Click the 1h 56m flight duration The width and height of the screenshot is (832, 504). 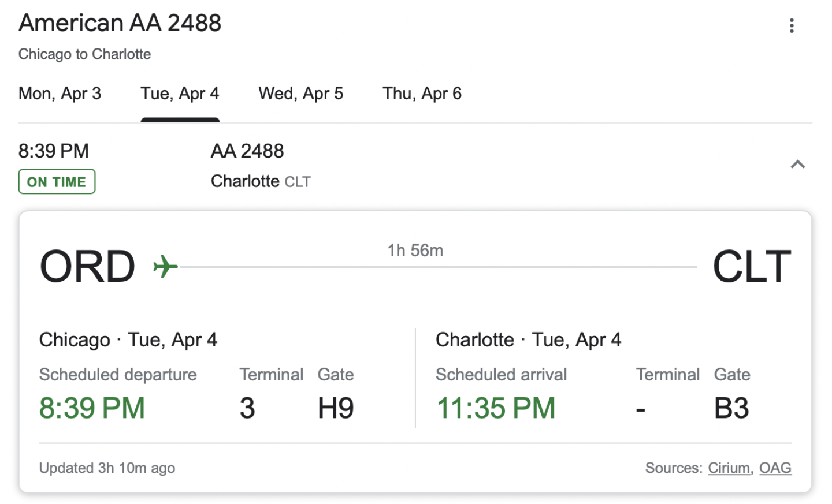[x=415, y=251]
